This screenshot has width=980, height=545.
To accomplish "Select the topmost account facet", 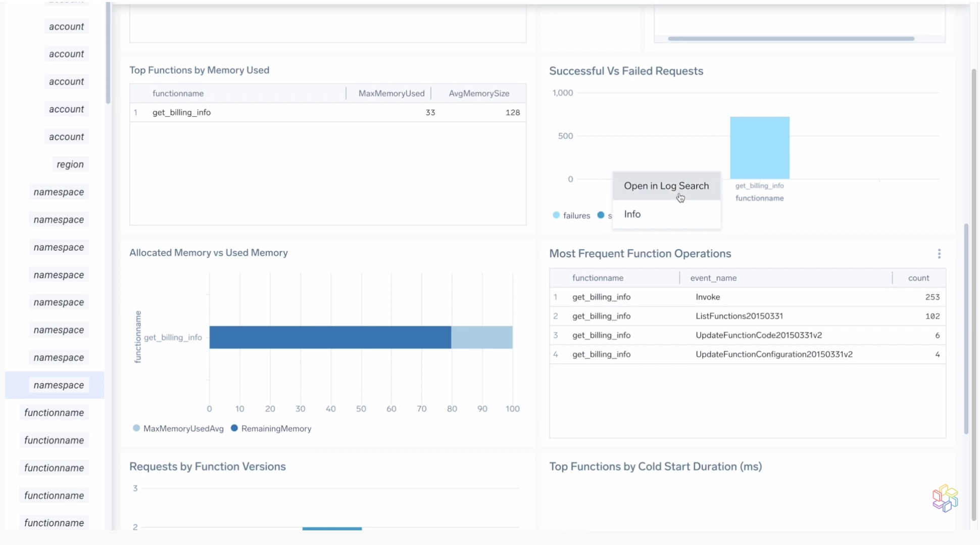I will point(66,26).
